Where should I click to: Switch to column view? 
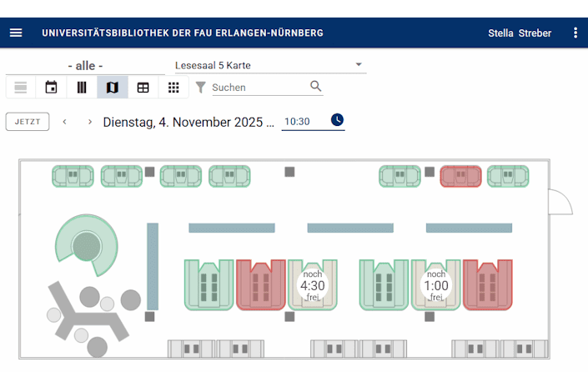coord(82,88)
